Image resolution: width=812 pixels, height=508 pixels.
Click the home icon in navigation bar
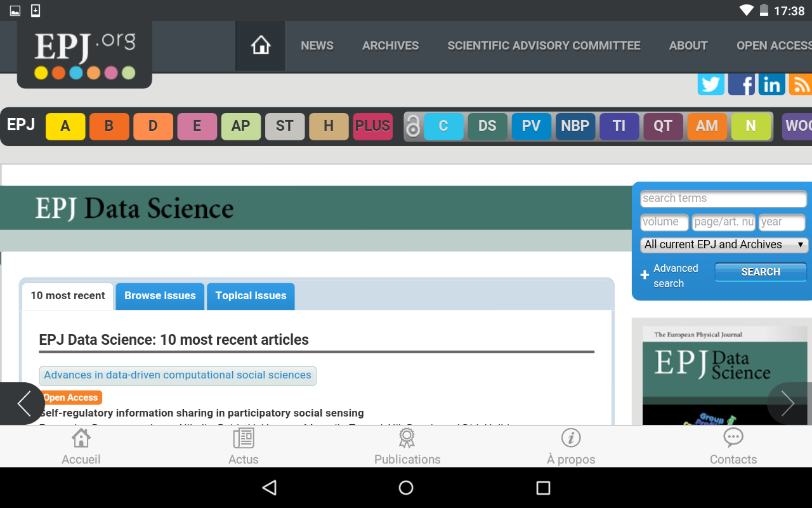[261, 46]
